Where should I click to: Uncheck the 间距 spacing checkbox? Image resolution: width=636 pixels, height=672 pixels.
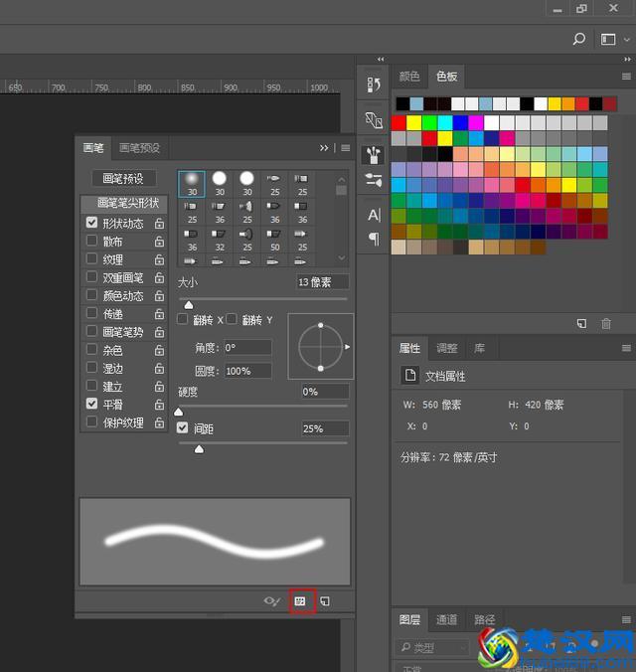pyautogui.click(x=182, y=428)
